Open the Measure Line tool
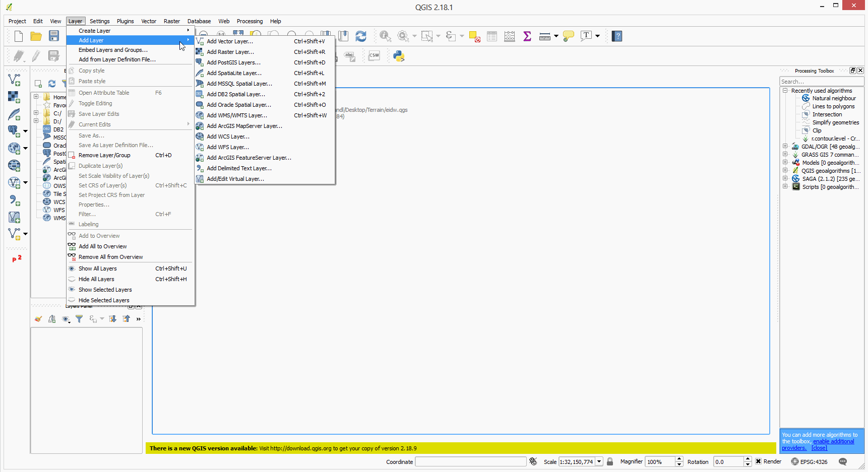This screenshot has height=472, width=868. click(x=545, y=36)
